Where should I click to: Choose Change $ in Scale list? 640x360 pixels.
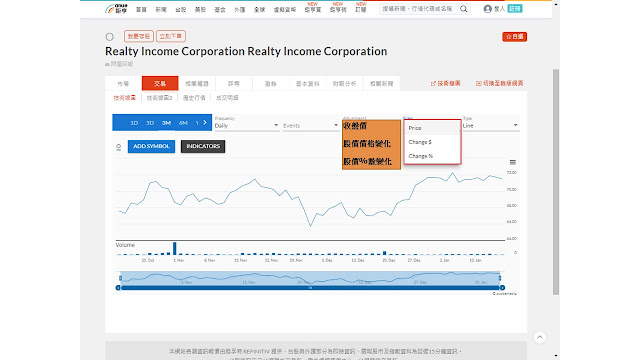[432, 142]
